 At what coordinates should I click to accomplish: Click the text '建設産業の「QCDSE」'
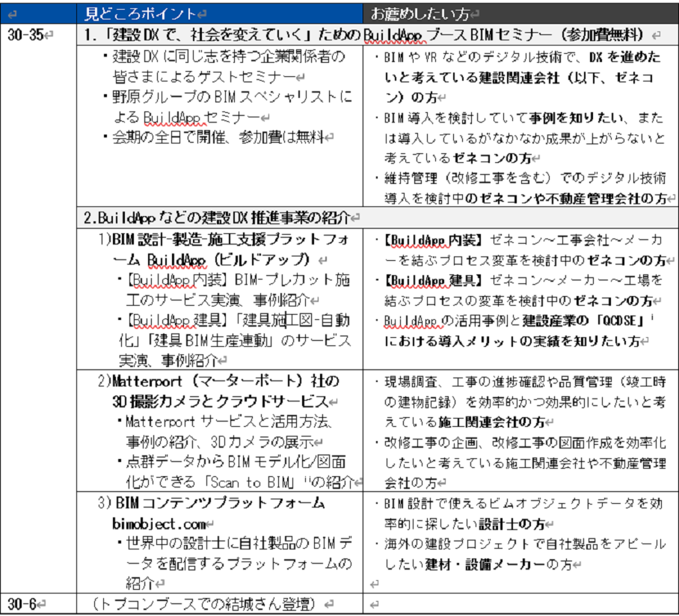point(583,321)
